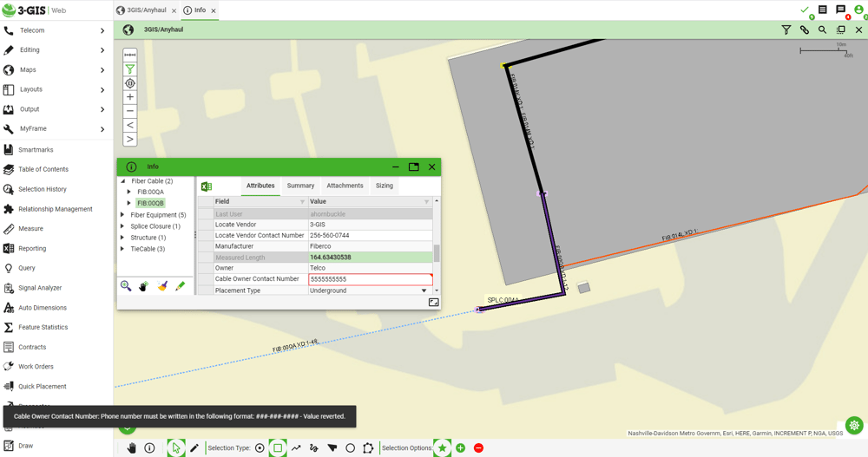Go to previous map extent arrow
Screen dimensions: 868x457
[130, 125]
